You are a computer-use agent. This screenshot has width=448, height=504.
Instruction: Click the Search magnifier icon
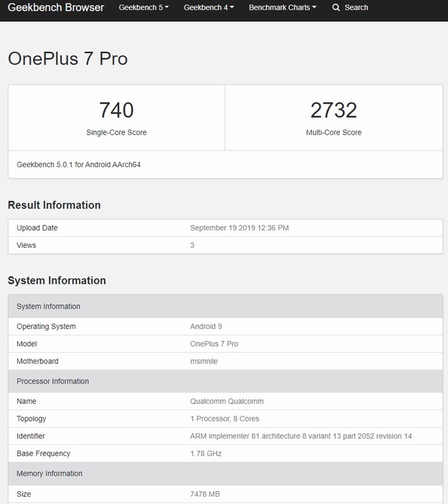[336, 7]
